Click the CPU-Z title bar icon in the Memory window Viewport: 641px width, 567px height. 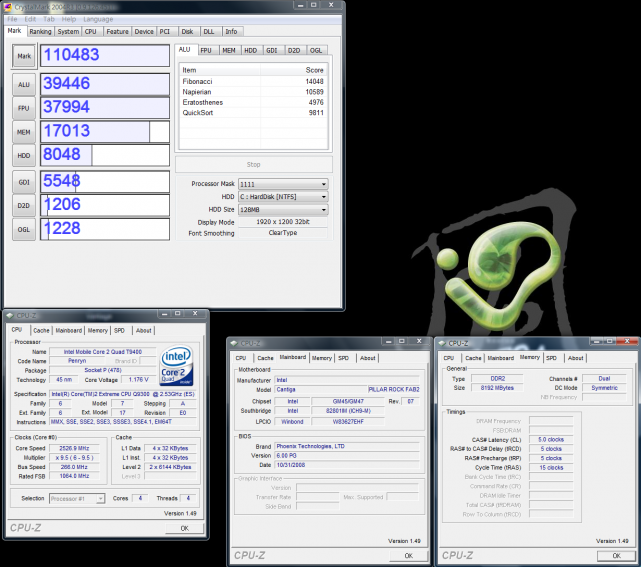442,343
